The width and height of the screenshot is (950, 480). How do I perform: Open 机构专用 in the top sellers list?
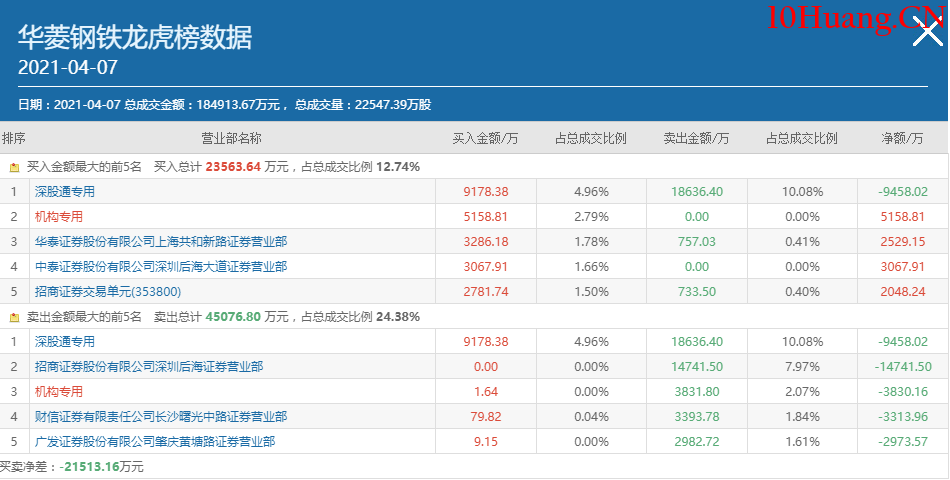(59, 392)
